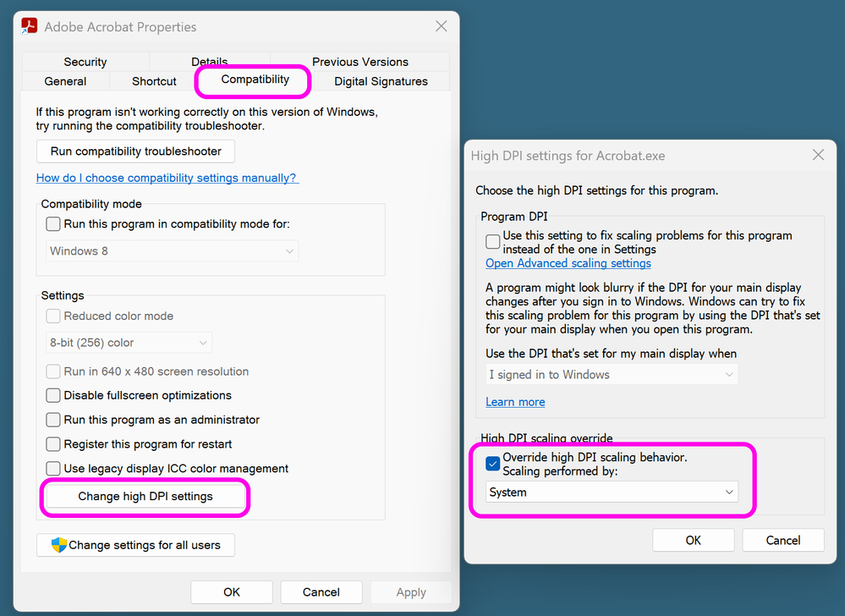Open the Windows 8 compatibility mode dropdown
845x616 pixels.
[173, 251]
